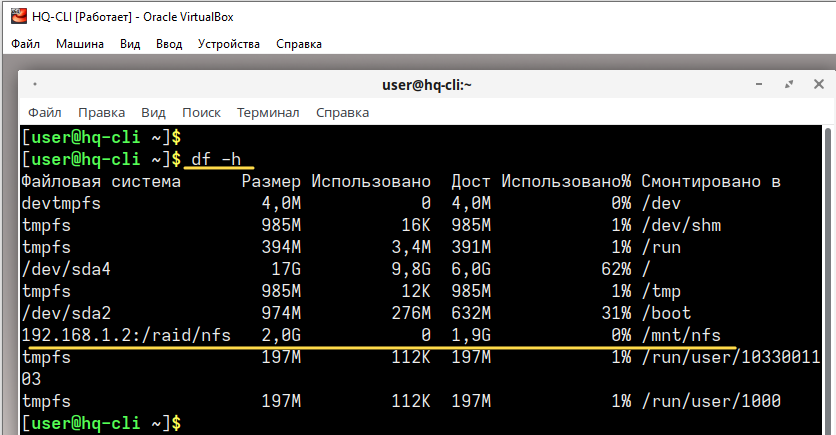The width and height of the screenshot is (836, 435).
Task: Open the terminal's Поиск menu
Action: tap(202, 112)
